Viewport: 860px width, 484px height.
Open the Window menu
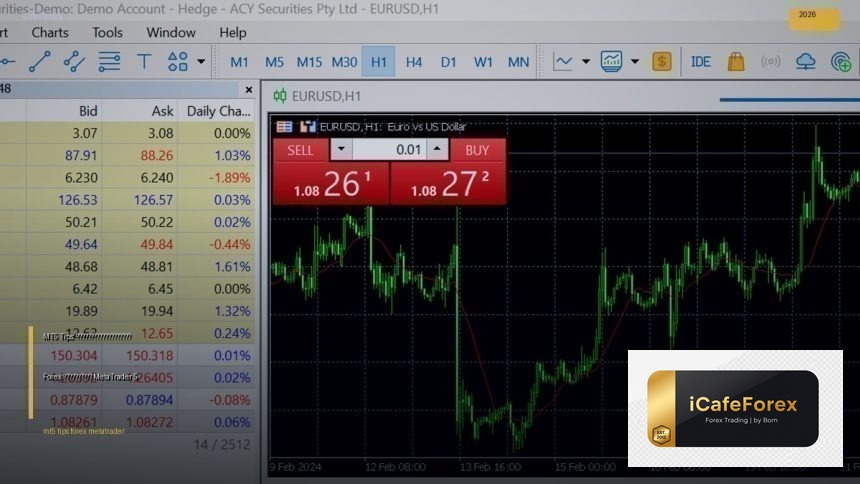171,32
